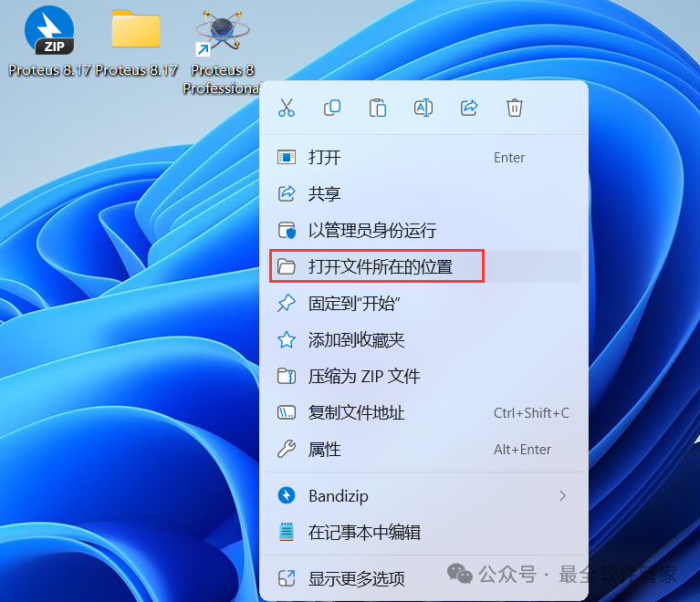Select the Proteus 8 Professional shortcut
Screen dimensions: 700x602
[x=223, y=35]
